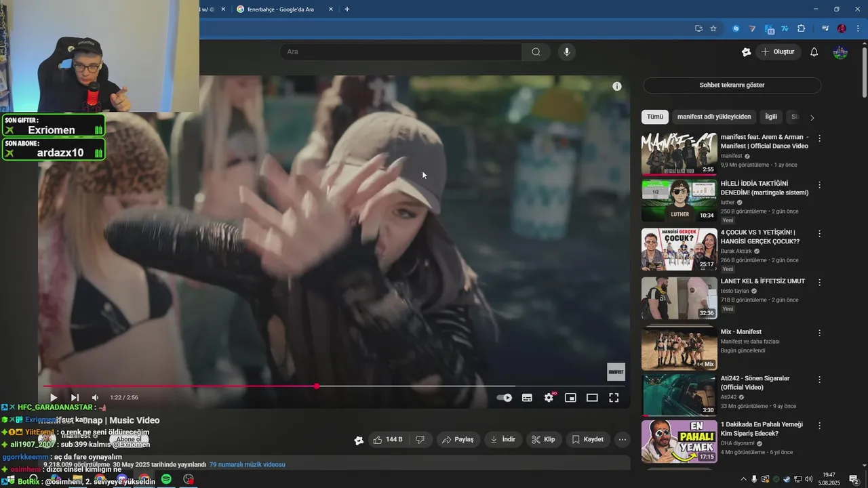
Task: Show more filter chips with right arrow
Action: [812, 117]
